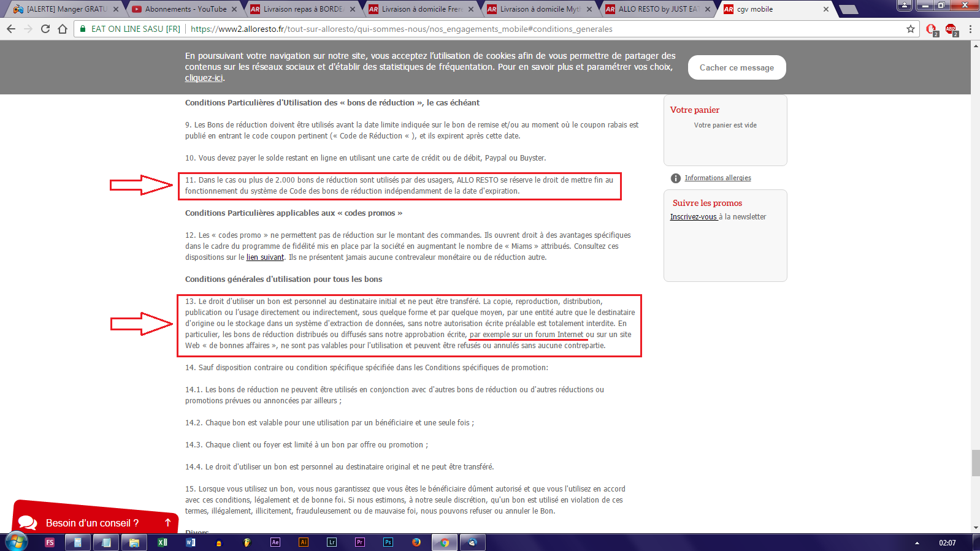Open the lien suivant link in clause 12
The width and height of the screenshot is (980, 551).
pyautogui.click(x=265, y=257)
